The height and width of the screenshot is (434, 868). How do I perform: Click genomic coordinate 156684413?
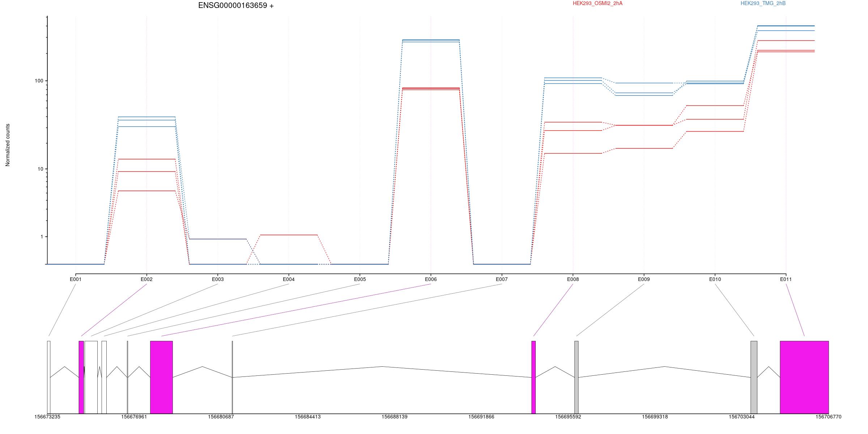[308, 417]
